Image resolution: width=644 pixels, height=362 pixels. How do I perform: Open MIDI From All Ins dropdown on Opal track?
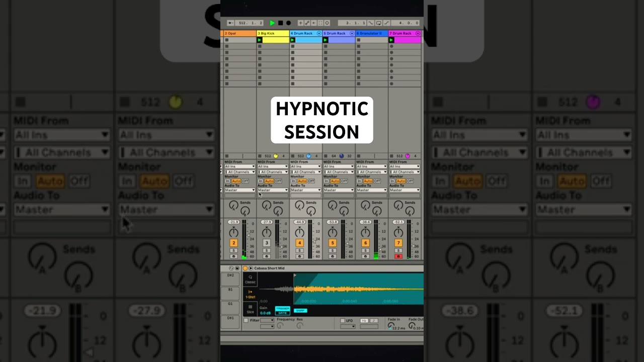pyautogui.click(x=240, y=166)
